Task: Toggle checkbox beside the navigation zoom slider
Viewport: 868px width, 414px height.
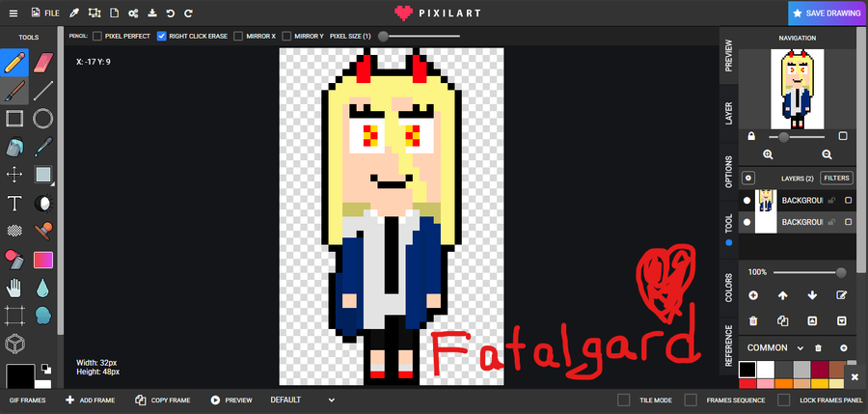Action: pyautogui.click(x=843, y=136)
